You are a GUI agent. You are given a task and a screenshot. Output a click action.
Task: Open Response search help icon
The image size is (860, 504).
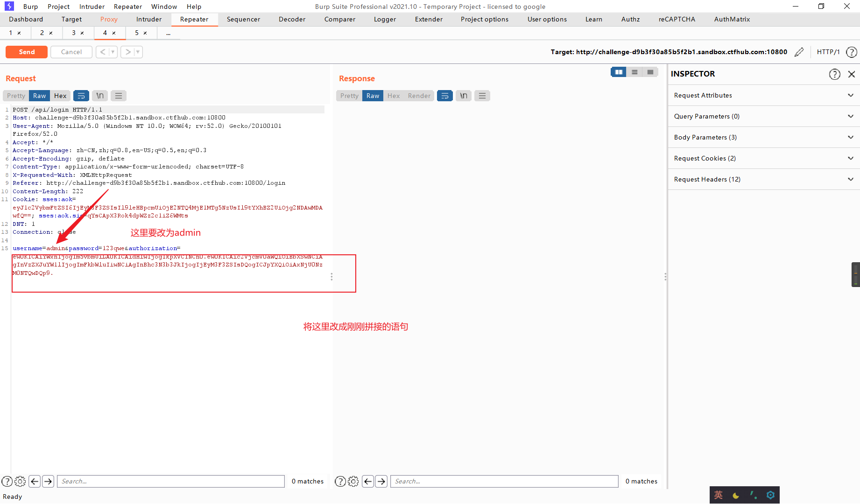(x=340, y=481)
